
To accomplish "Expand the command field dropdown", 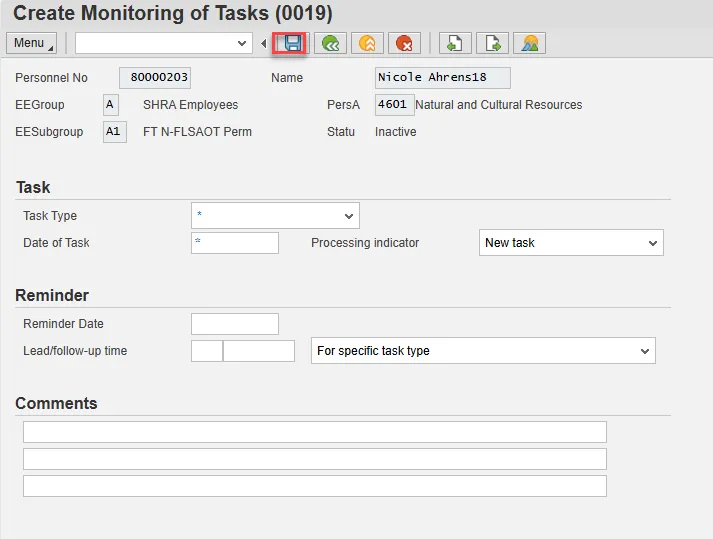I will pos(241,43).
